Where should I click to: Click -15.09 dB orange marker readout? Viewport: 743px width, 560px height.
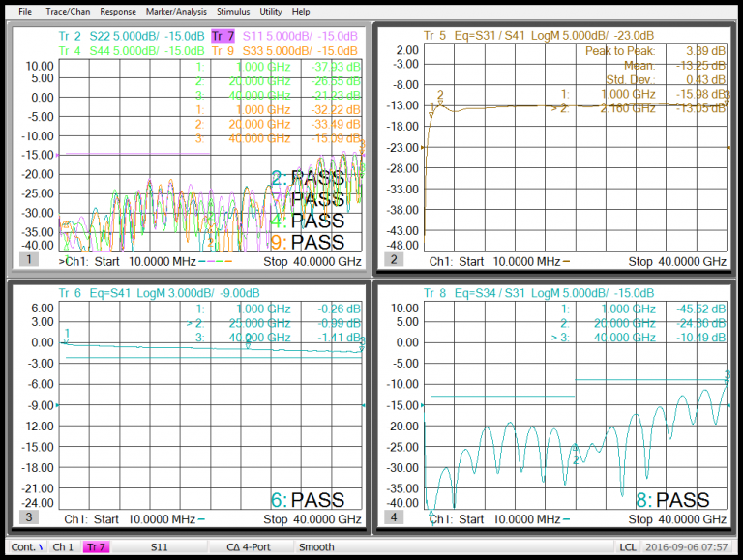pyautogui.click(x=336, y=139)
